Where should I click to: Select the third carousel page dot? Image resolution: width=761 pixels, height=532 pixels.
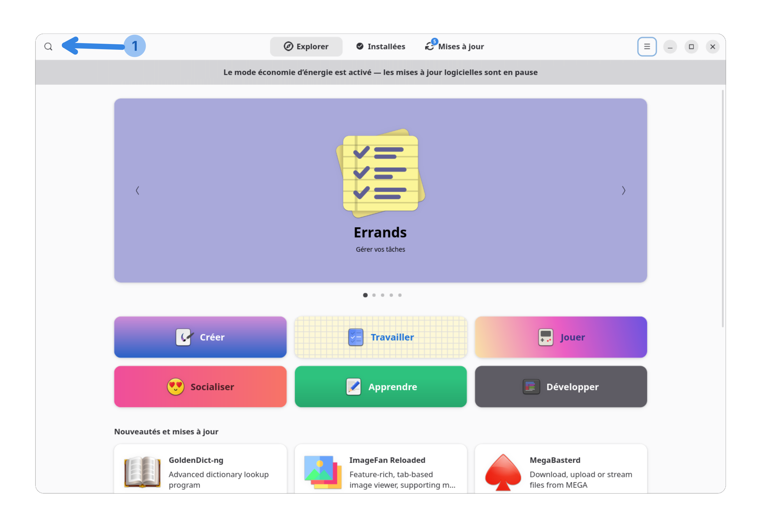click(383, 295)
